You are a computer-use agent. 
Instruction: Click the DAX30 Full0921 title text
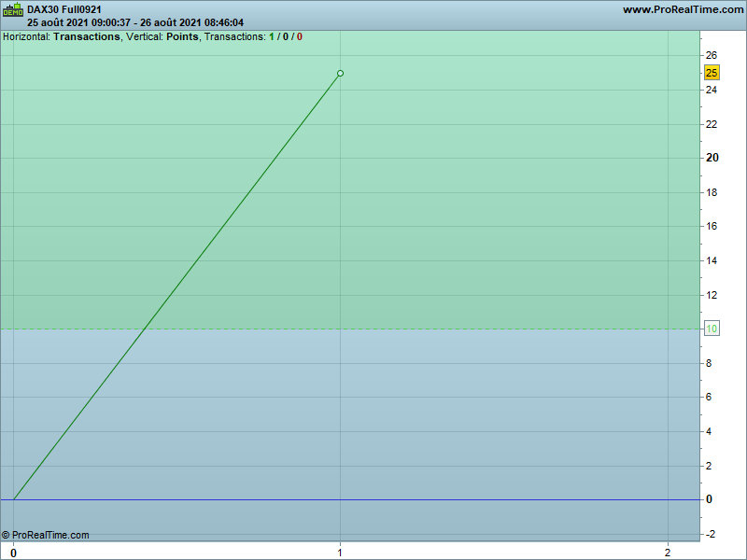click(64, 9)
